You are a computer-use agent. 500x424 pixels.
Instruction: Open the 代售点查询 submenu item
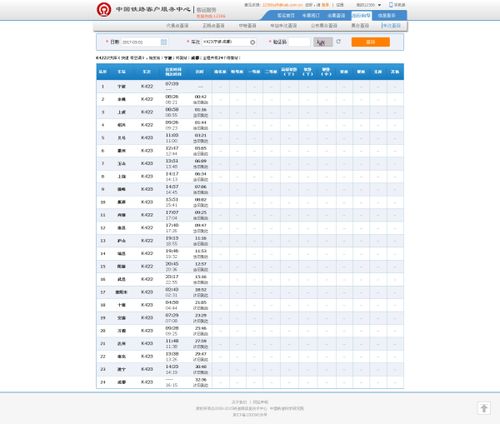(177, 26)
